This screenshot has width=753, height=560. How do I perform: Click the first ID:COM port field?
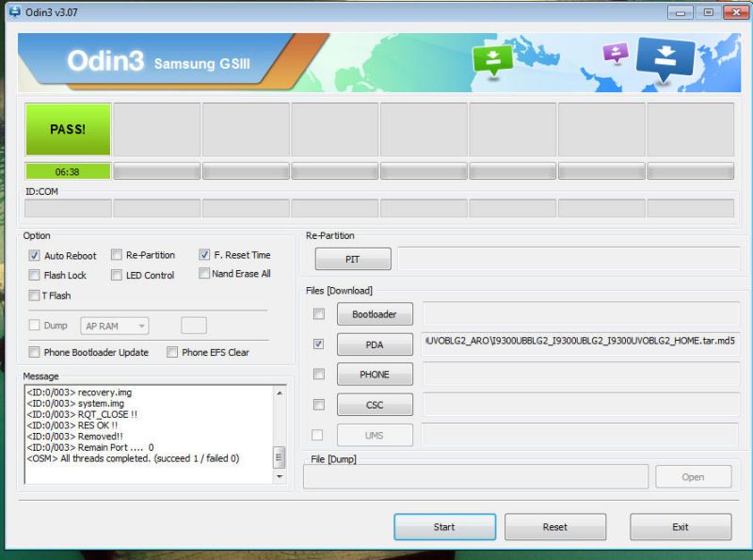tap(68, 208)
